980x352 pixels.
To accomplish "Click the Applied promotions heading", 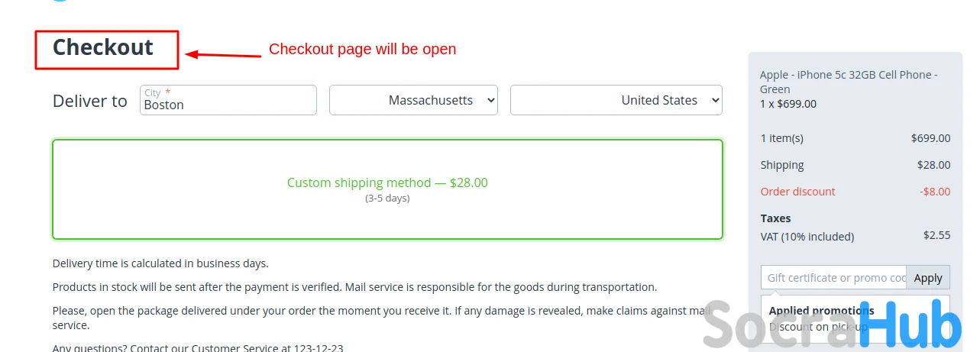I will click(821, 311).
